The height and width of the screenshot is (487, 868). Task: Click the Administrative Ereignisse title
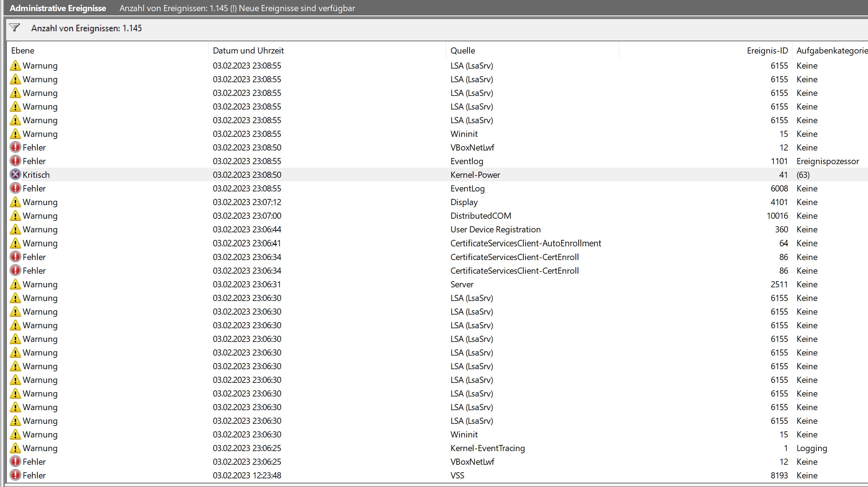[58, 8]
